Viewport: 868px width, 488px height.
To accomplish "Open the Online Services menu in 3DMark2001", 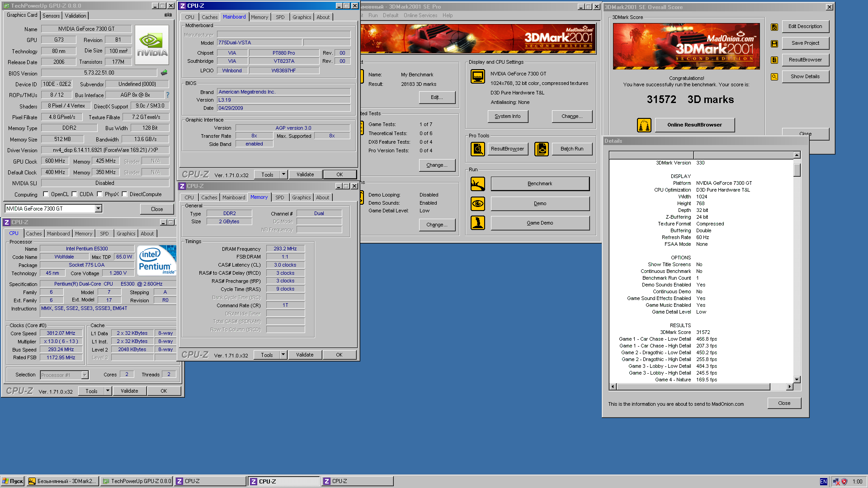I will coord(420,15).
